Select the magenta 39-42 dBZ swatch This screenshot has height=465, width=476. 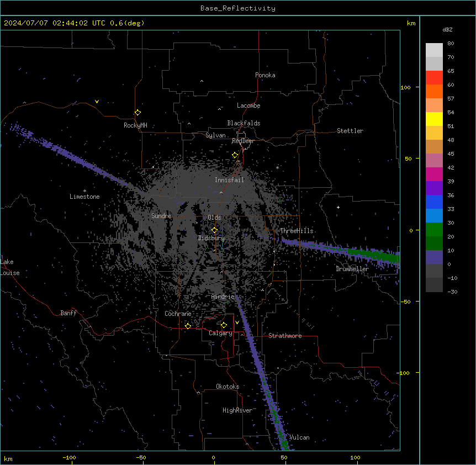(x=434, y=174)
